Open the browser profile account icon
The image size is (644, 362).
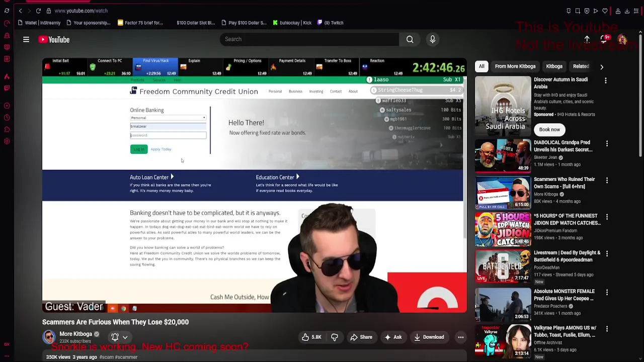[x=618, y=11]
